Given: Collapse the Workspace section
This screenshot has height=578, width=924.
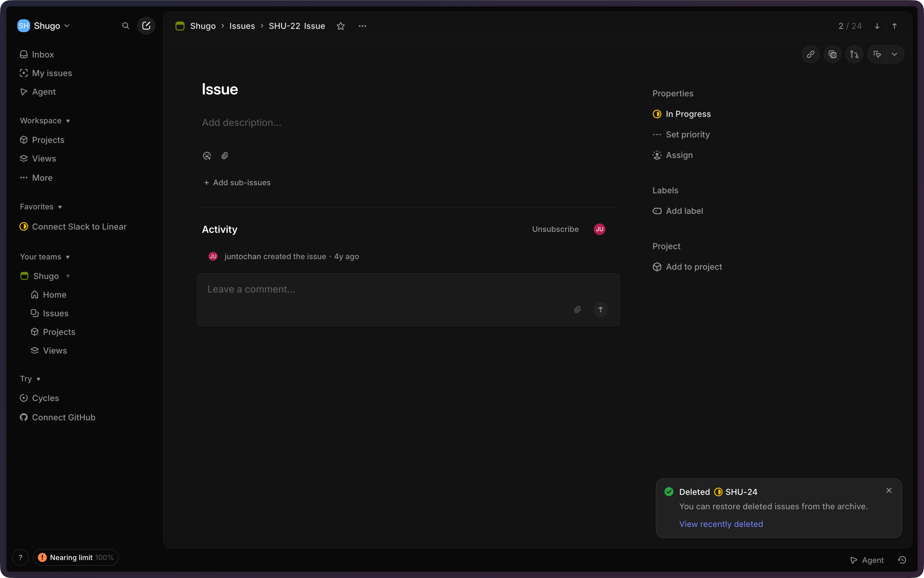Looking at the screenshot, I should pyautogui.click(x=45, y=120).
